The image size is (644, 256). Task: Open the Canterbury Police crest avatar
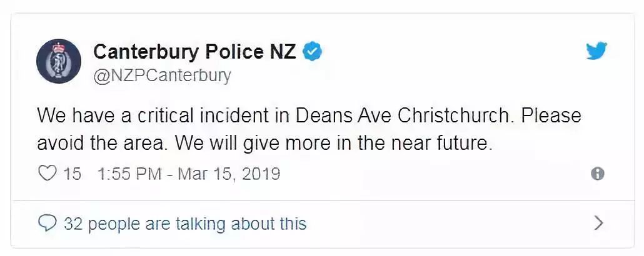tap(59, 61)
